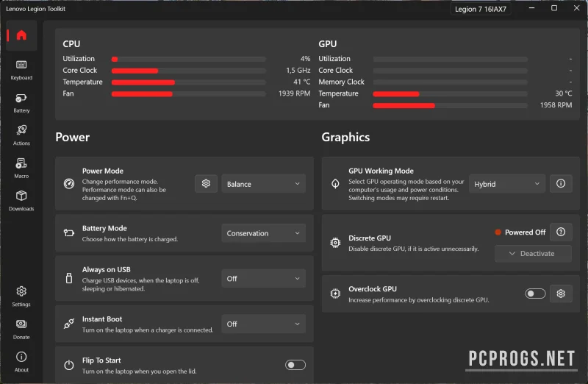Open the Downloads page
The image size is (588, 384).
(21, 201)
